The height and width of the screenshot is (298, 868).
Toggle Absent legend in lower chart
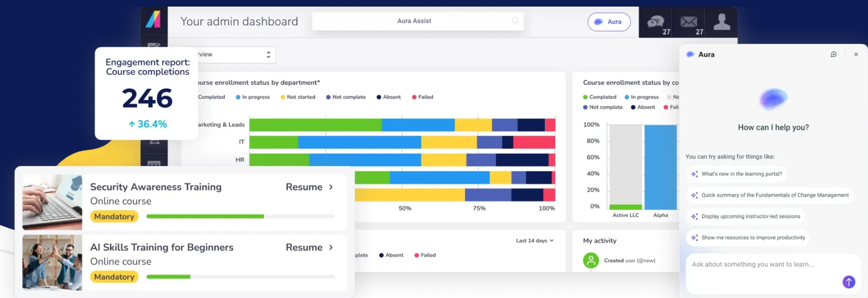pyautogui.click(x=391, y=256)
